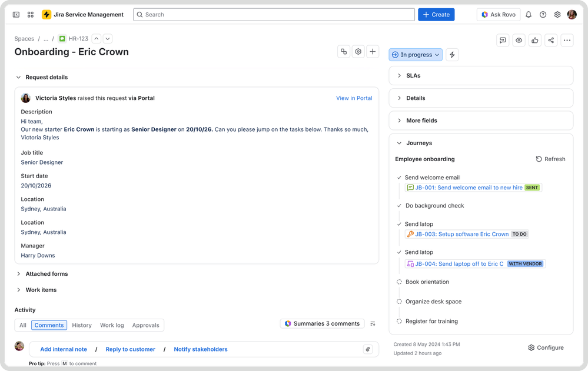Switch to the Work log tab
The height and width of the screenshot is (371, 588).
pyautogui.click(x=112, y=325)
